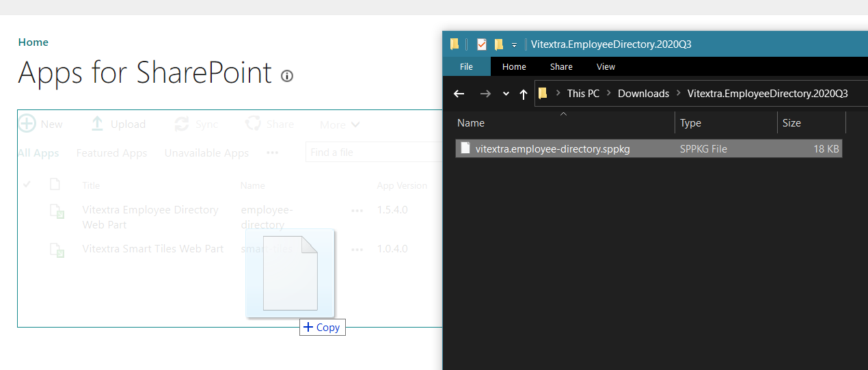Expand the chevron after Downloads in the path
The width and height of the screenshot is (868, 370).
(678, 94)
